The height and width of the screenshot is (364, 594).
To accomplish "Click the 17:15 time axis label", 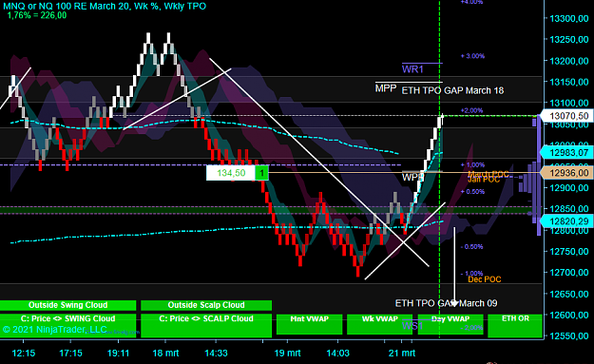I will (71, 354).
